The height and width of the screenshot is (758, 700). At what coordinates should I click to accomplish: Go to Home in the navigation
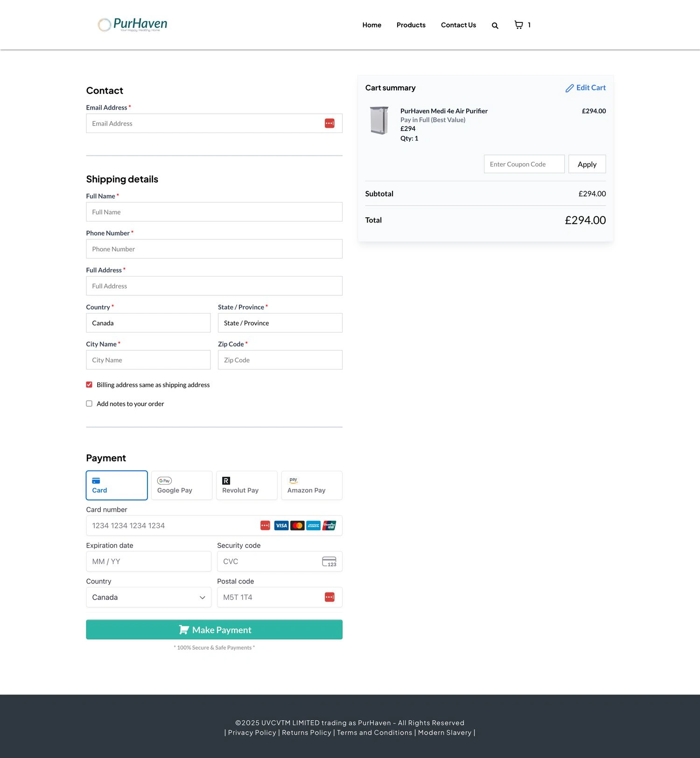pyautogui.click(x=372, y=25)
